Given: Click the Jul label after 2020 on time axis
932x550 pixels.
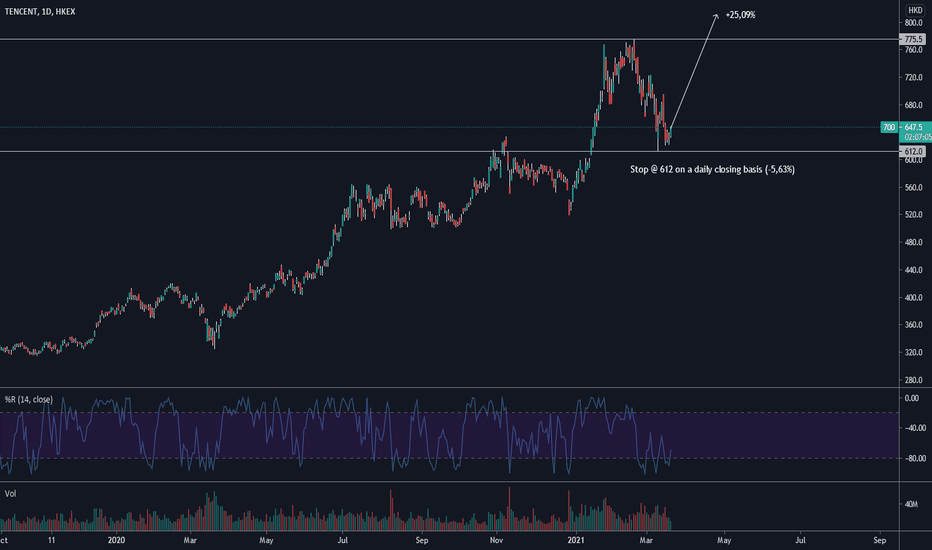Looking at the screenshot, I should tap(342, 540).
